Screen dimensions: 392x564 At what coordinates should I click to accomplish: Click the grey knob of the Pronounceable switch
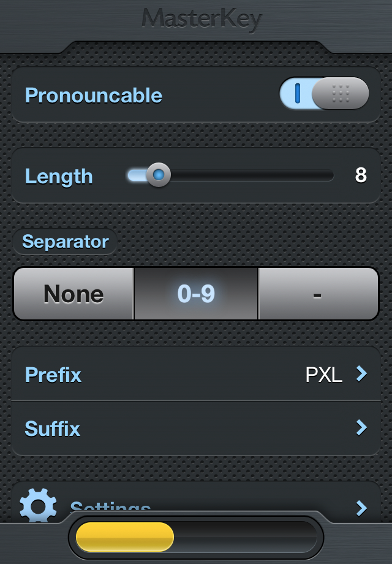[341, 94]
